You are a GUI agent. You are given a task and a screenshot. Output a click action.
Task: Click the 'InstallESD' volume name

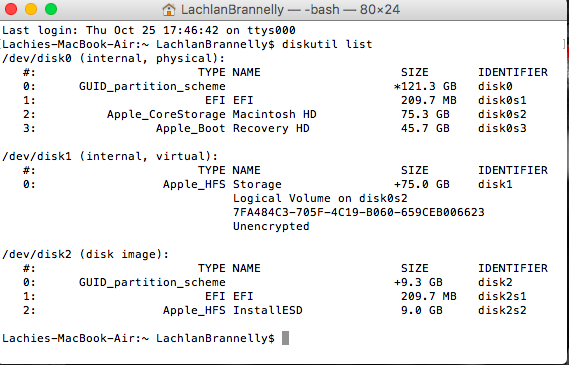pos(267,310)
